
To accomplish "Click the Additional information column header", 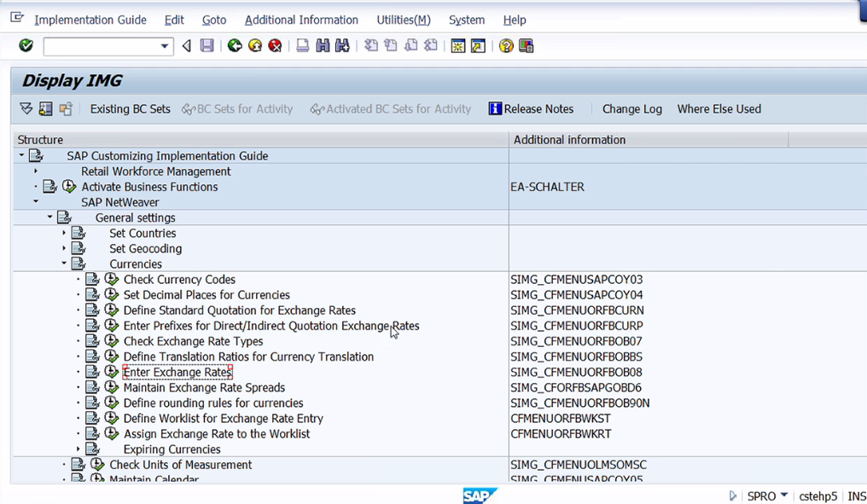I will click(x=649, y=140).
